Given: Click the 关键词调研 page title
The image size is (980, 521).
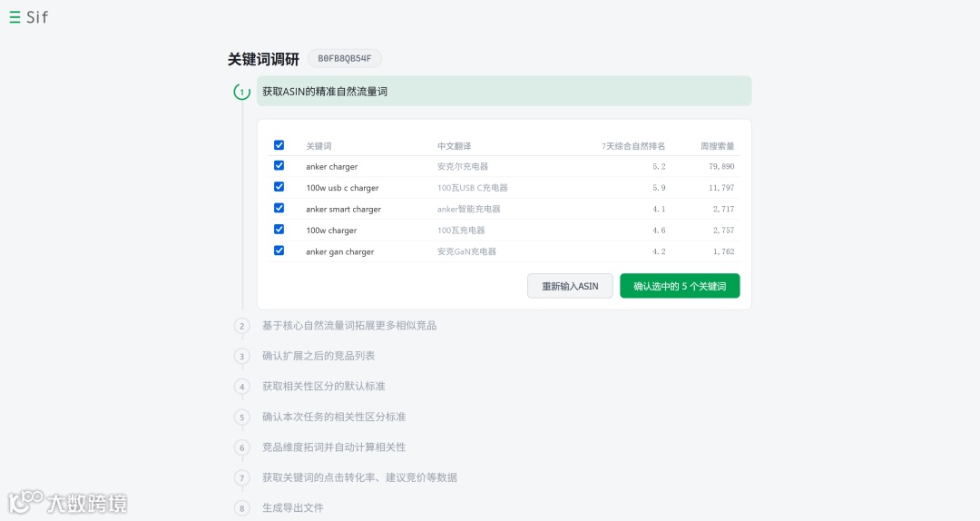Looking at the screenshot, I should pos(263,59).
